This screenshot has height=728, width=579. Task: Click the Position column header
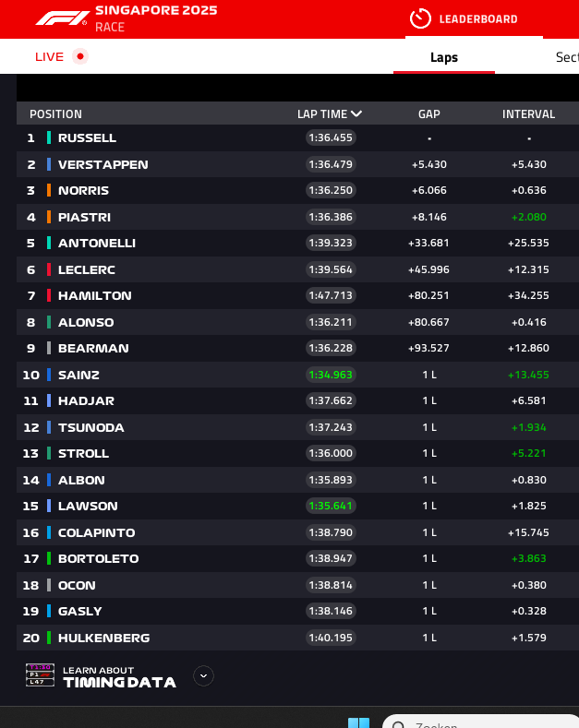(55, 114)
